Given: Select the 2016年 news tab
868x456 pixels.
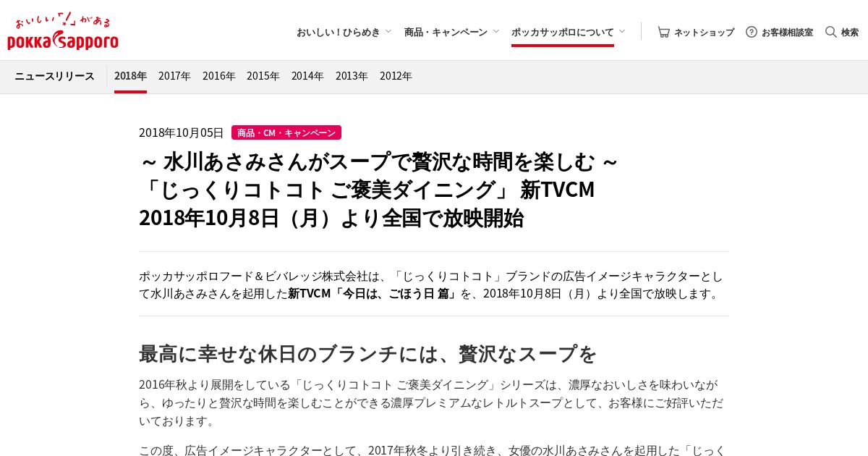Looking at the screenshot, I should click(x=218, y=76).
